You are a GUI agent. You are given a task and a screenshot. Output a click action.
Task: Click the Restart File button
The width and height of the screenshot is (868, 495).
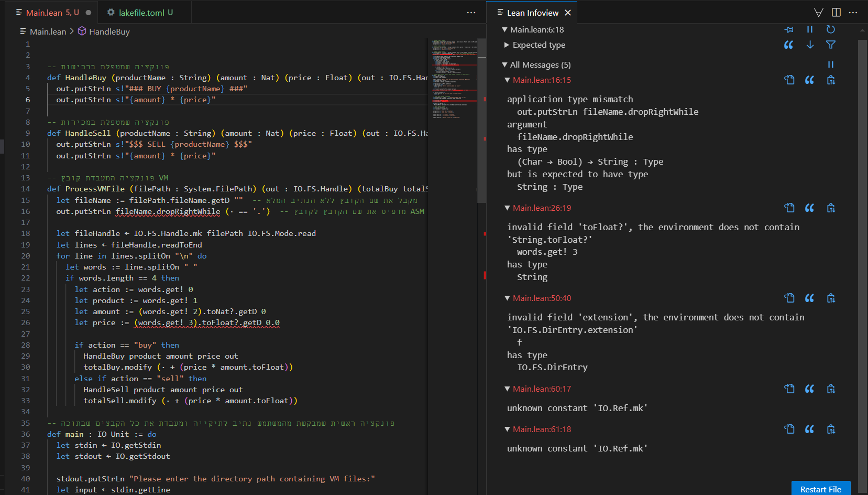821,488
